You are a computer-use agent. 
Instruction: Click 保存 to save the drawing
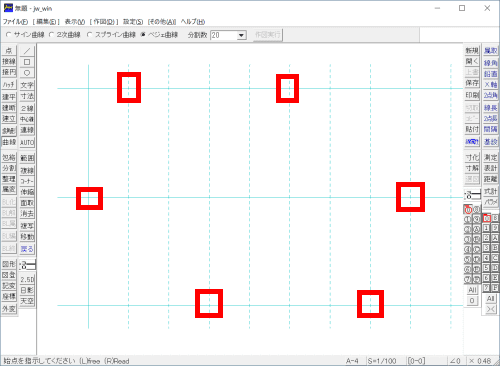point(472,83)
